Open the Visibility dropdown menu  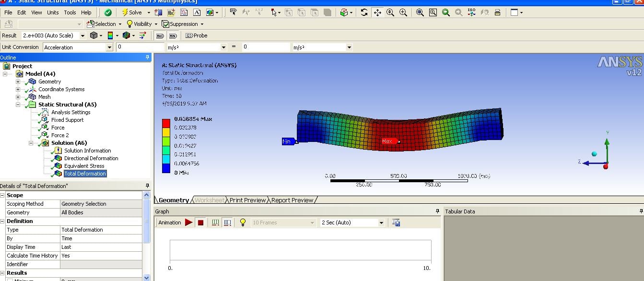click(x=142, y=24)
